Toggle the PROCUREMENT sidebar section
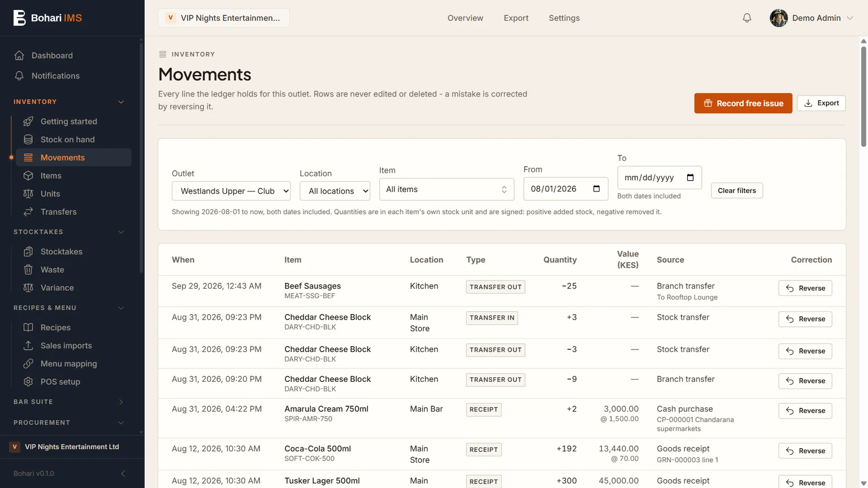 121,422
